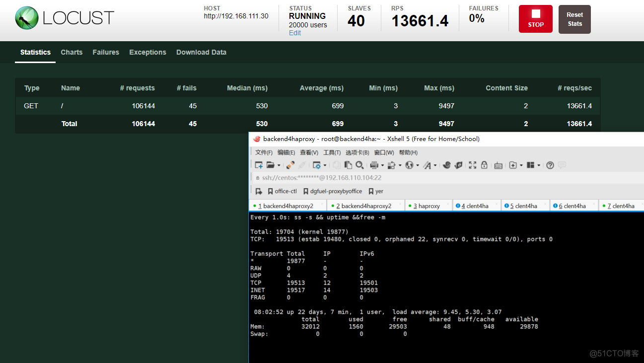Click Xshell Font icon
Viewport: 644px width, 363px height.
(427, 165)
